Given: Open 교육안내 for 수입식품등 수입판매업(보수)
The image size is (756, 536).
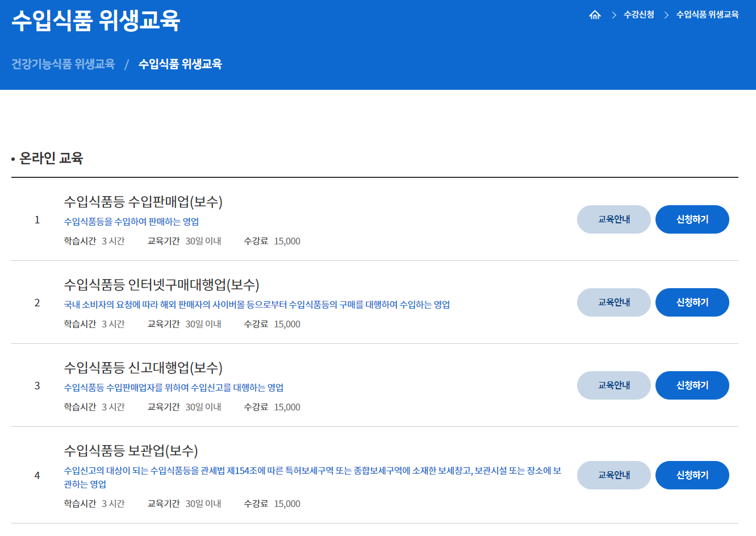Looking at the screenshot, I should click(613, 219).
